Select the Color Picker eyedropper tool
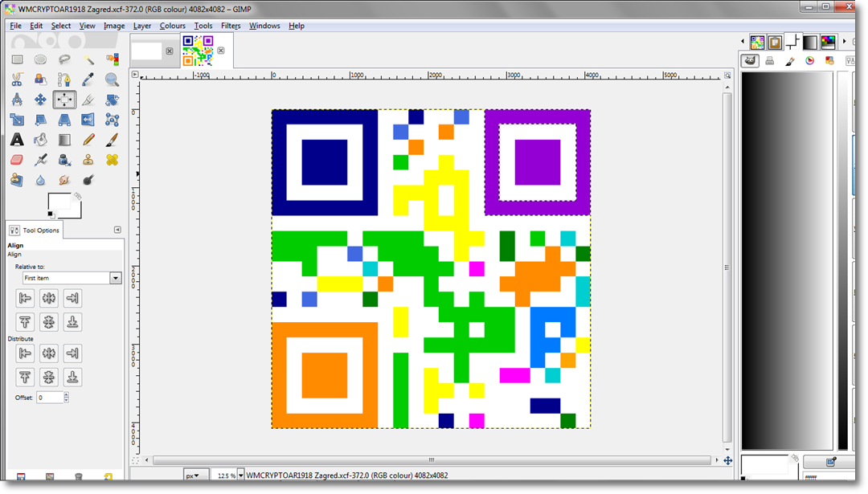This screenshot has height=494, width=868. [88, 80]
